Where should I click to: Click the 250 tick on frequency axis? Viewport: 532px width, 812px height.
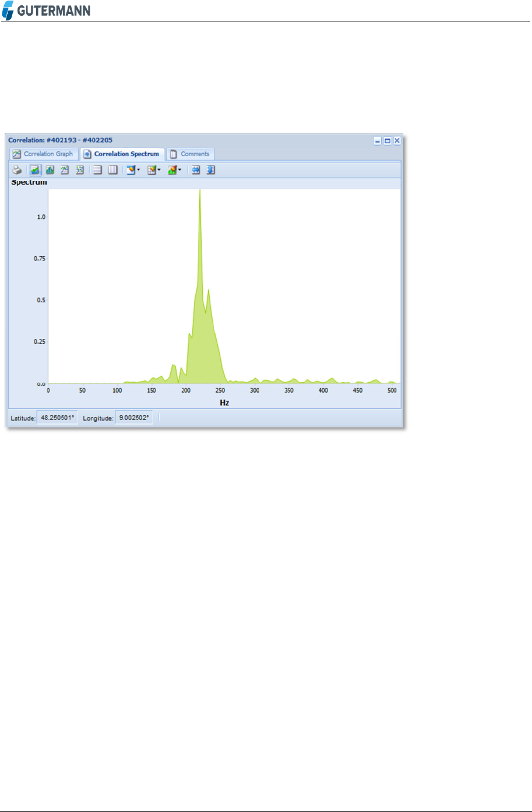pyautogui.click(x=220, y=390)
